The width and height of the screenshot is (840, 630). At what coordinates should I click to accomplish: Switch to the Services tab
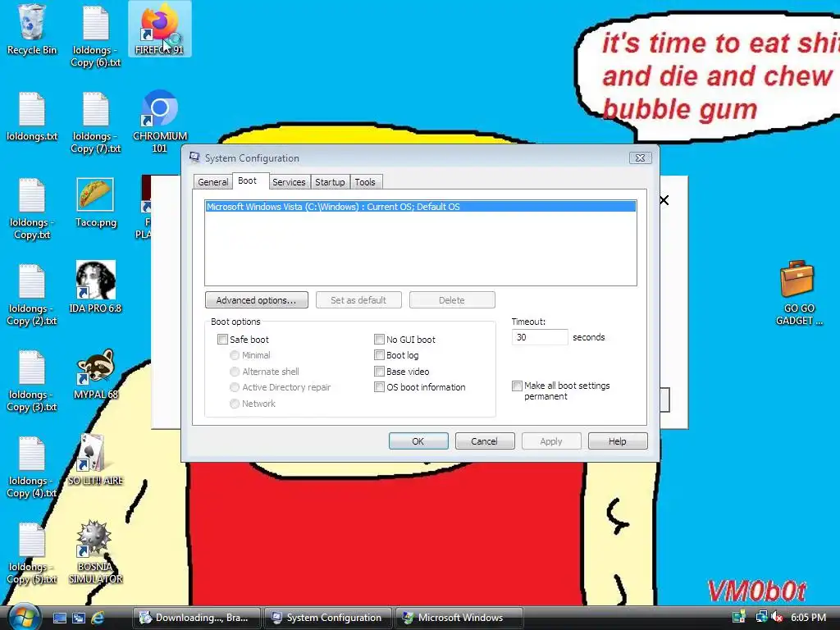click(x=289, y=182)
